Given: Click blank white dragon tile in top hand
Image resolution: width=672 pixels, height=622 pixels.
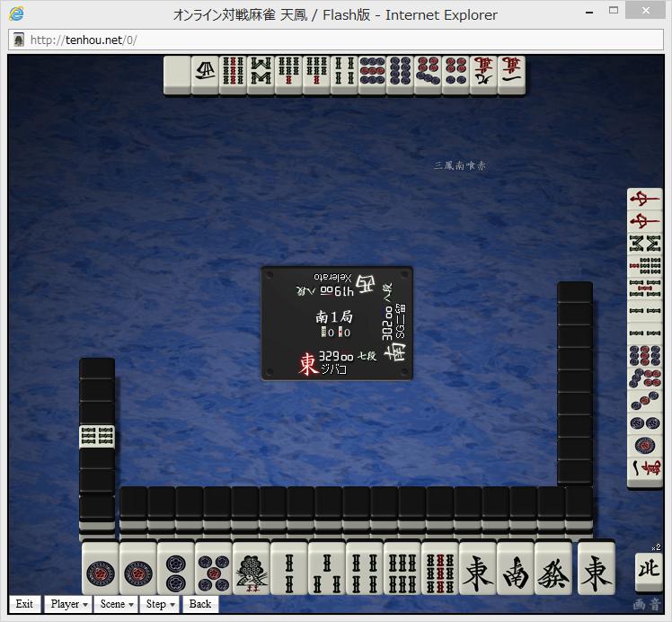Looking at the screenshot, I should [x=177, y=75].
